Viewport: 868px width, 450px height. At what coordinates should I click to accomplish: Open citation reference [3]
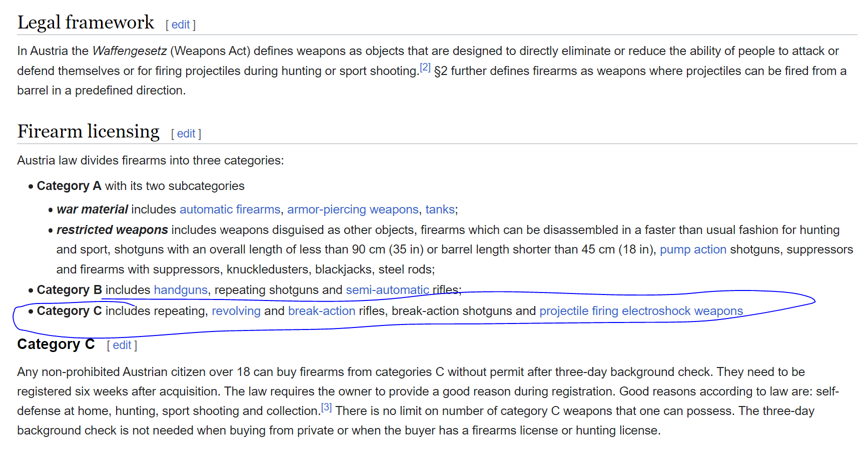click(326, 407)
